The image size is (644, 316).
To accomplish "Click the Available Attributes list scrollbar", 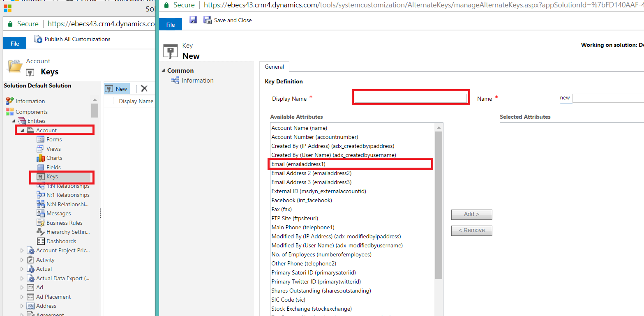I will [x=439, y=205].
